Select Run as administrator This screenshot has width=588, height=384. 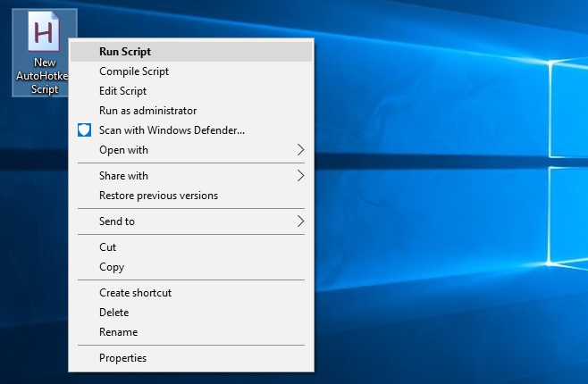[x=147, y=111]
